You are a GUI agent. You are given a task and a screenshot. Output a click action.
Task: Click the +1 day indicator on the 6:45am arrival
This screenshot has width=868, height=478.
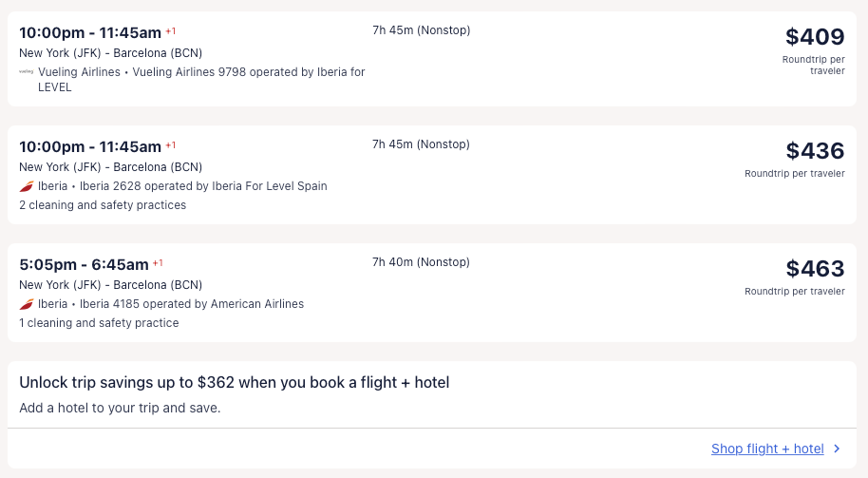coord(159,263)
